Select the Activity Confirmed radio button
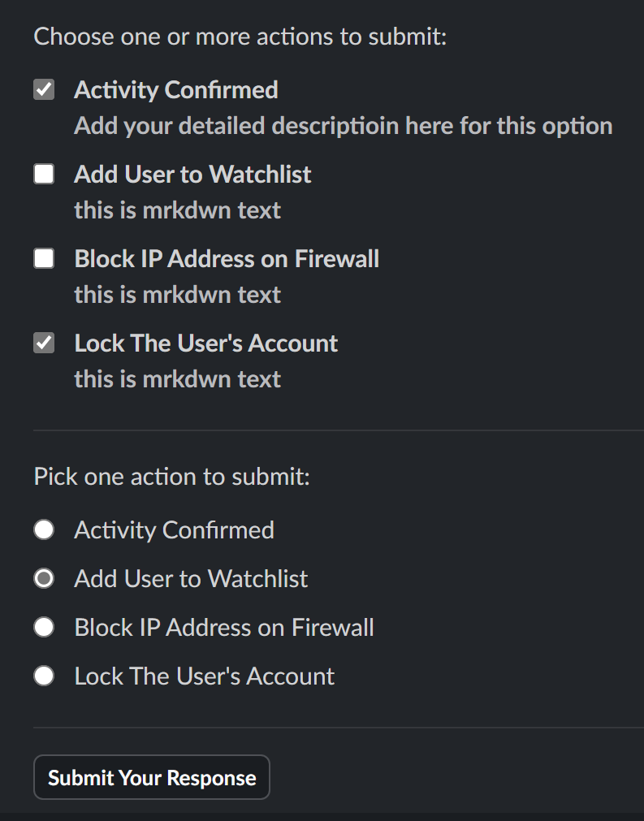Image resolution: width=644 pixels, height=821 pixels. click(43, 529)
